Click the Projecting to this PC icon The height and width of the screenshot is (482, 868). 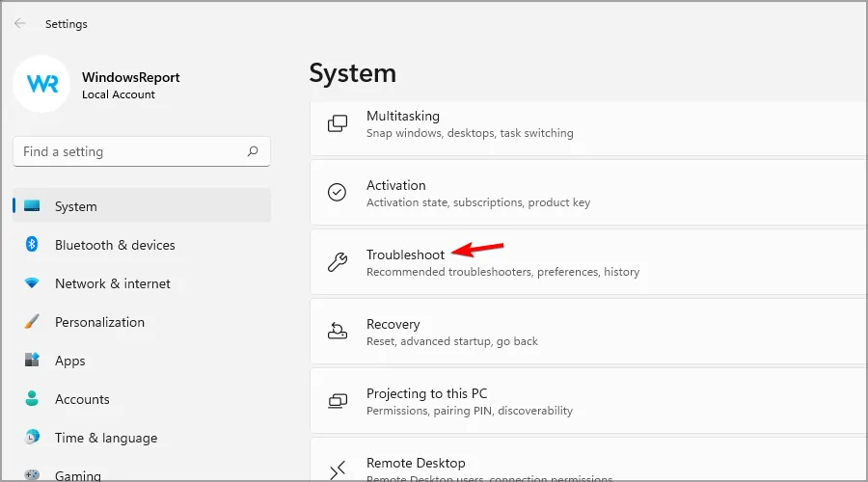(338, 401)
